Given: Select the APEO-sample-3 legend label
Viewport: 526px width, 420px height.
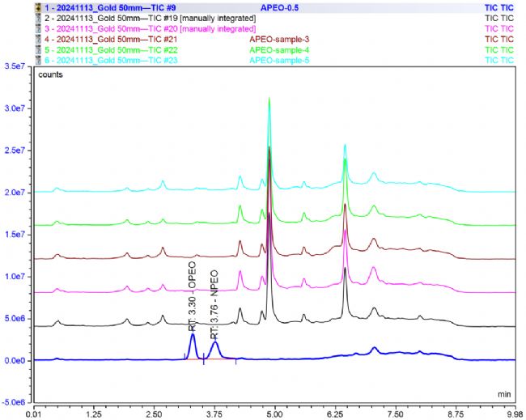Looking at the screenshot, I should click(279, 39).
